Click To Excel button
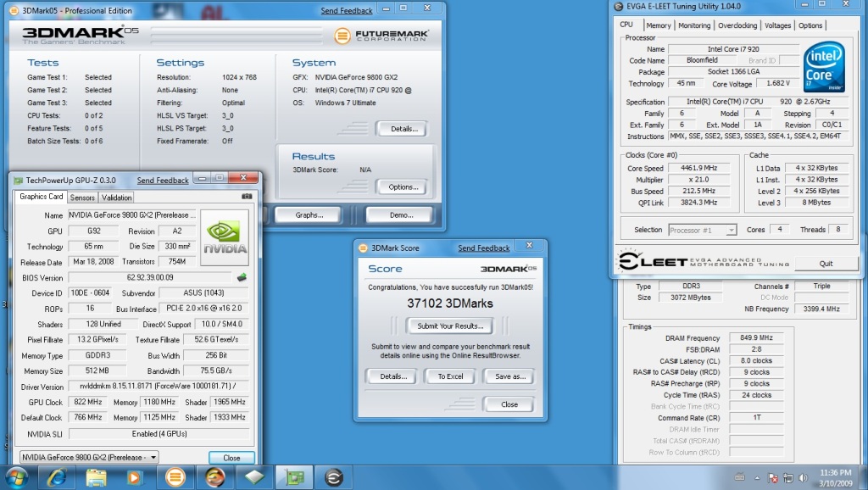Screen dimensions: 868x490 coord(450,376)
